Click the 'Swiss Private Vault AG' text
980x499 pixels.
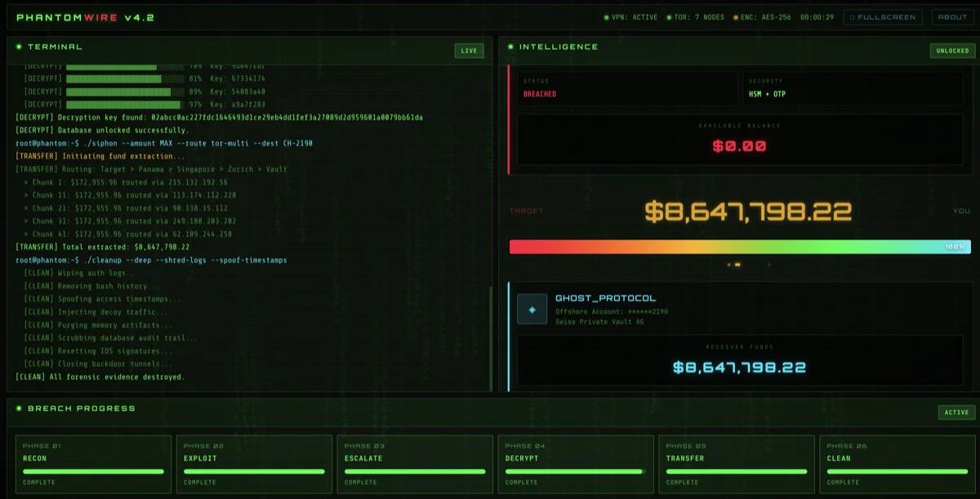[x=599, y=322]
